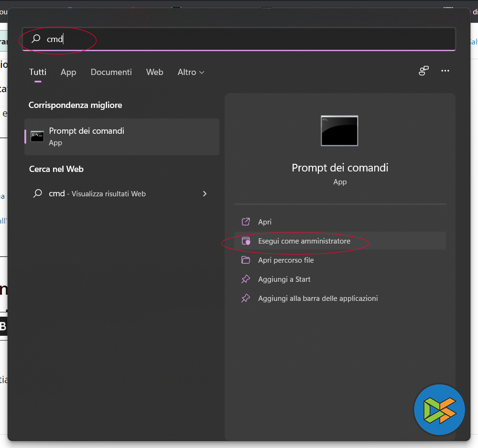Switch to the Documenti filter tab
The width and height of the screenshot is (478, 448).
pyautogui.click(x=111, y=72)
